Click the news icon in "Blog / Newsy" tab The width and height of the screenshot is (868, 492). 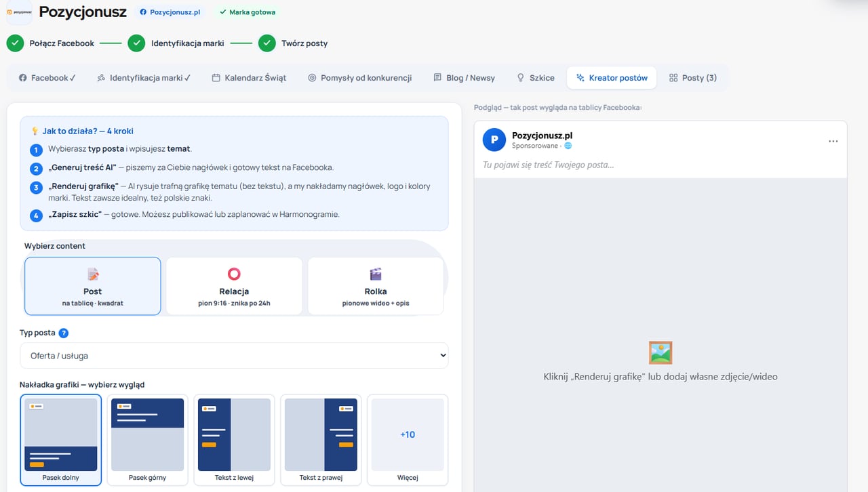coord(437,78)
